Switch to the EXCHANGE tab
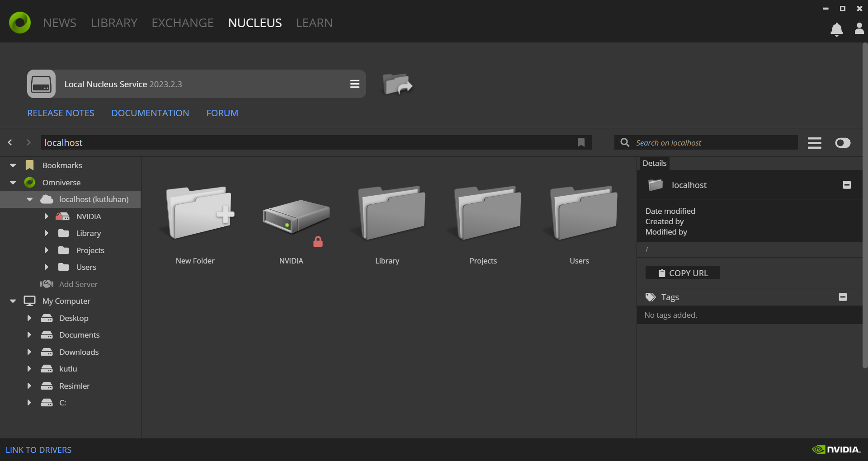 183,23
